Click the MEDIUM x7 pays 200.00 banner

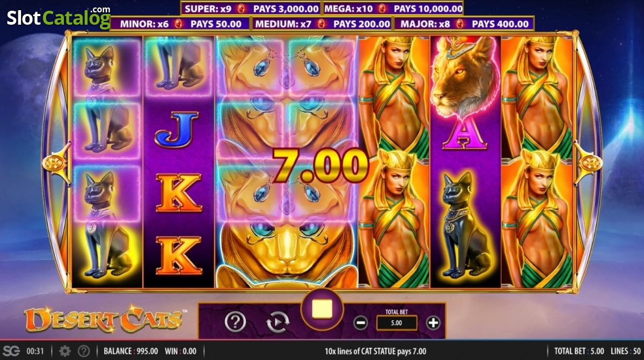[x=322, y=24]
